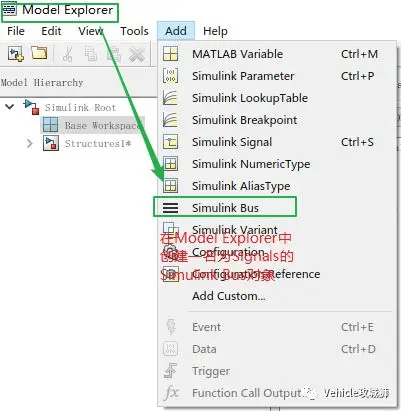This screenshot has width=401, height=411.
Task: Choose Simulink Breakpoint menu entry
Action: pyautogui.click(x=277, y=120)
